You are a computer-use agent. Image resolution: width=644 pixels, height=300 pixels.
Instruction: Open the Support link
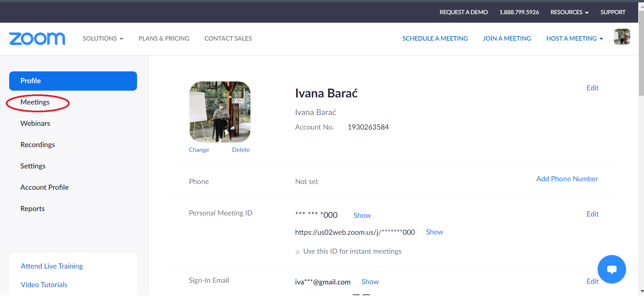[613, 12]
